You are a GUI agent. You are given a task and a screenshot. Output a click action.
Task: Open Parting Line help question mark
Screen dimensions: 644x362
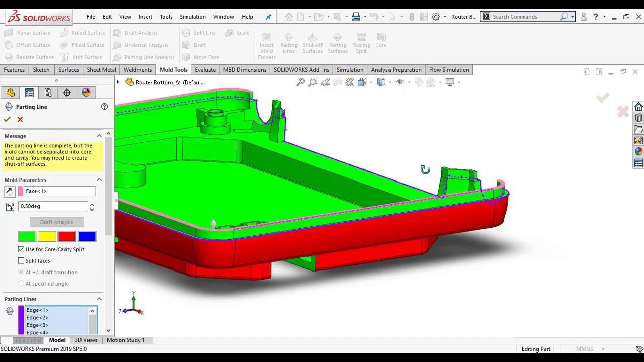coord(104,107)
